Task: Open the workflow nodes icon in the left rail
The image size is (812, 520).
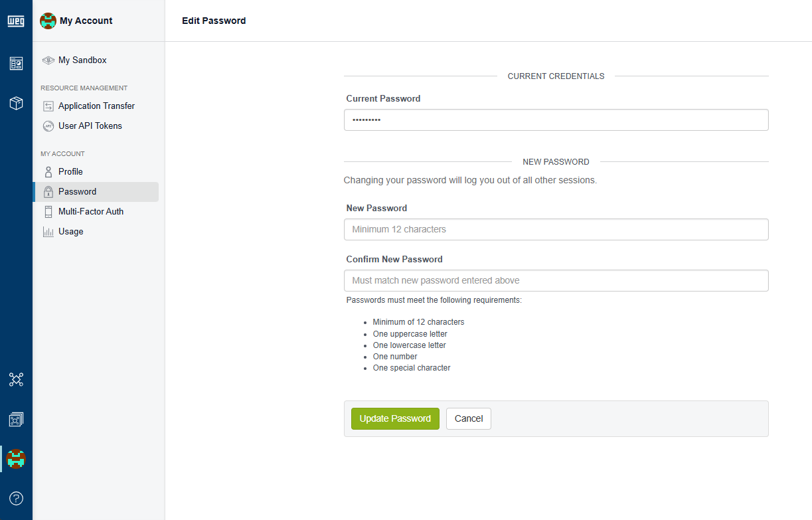Action: pos(16,380)
